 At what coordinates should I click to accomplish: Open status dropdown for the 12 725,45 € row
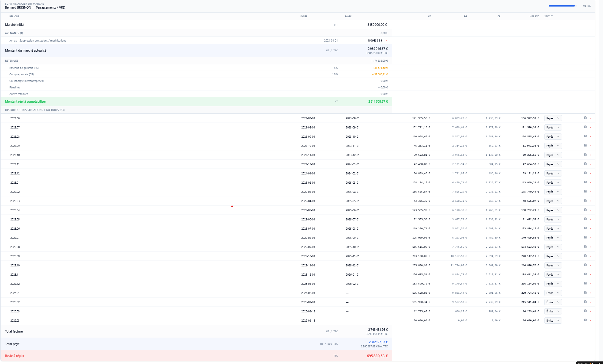[553, 311]
